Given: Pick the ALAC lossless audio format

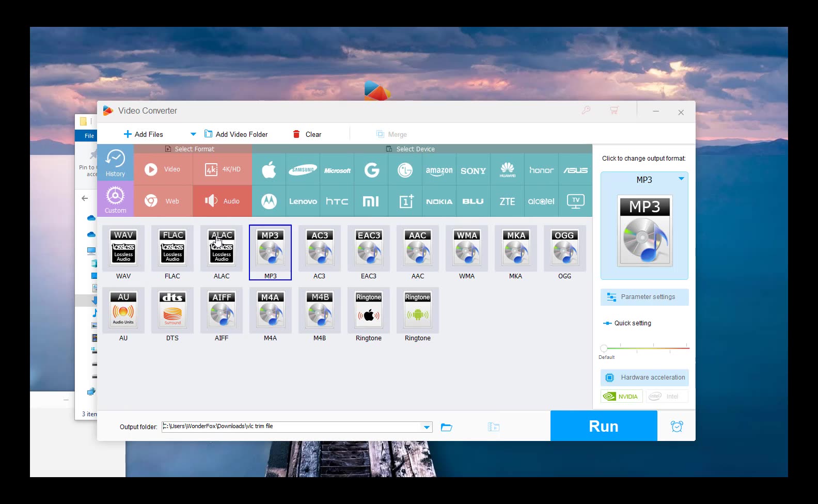Looking at the screenshot, I should tap(222, 248).
